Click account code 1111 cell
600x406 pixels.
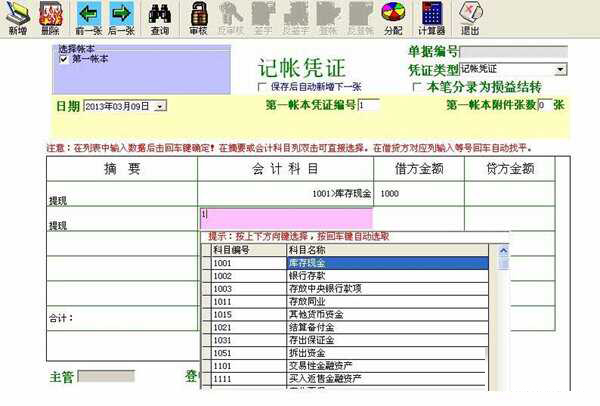point(249,379)
